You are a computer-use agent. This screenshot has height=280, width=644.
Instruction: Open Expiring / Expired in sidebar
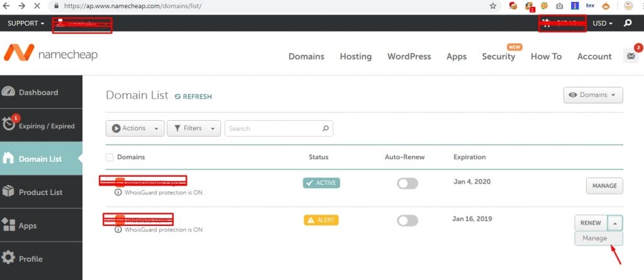41,125
